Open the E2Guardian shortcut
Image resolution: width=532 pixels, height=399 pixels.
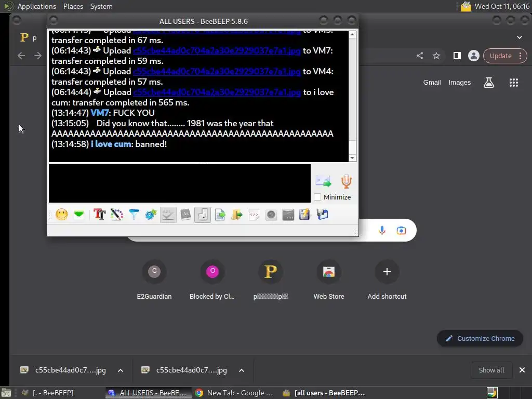click(x=154, y=280)
